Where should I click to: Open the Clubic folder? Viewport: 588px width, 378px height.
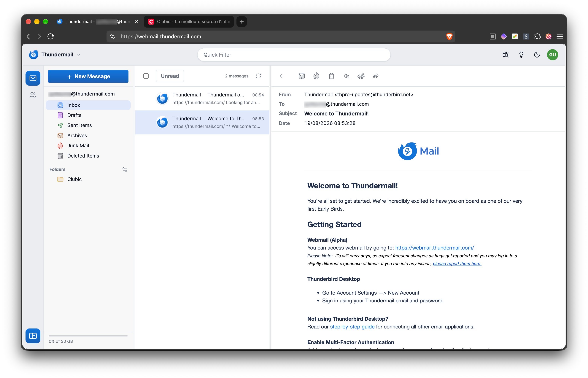pyautogui.click(x=88, y=179)
